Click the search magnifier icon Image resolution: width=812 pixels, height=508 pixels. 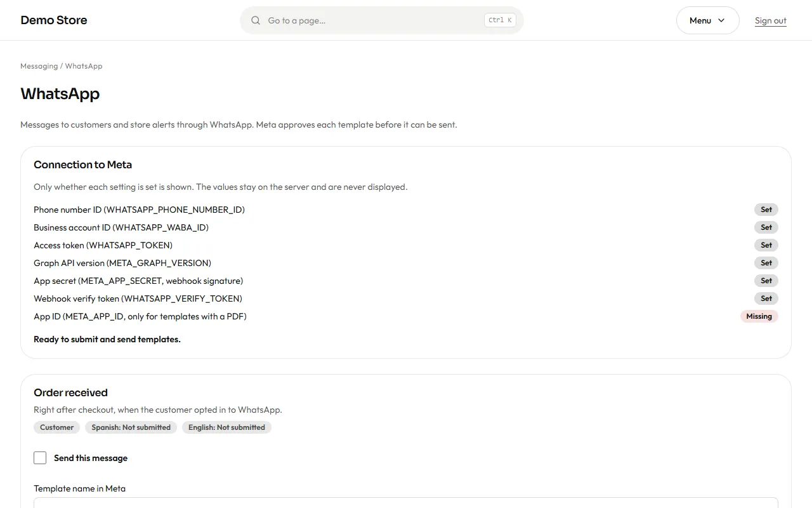tap(256, 20)
